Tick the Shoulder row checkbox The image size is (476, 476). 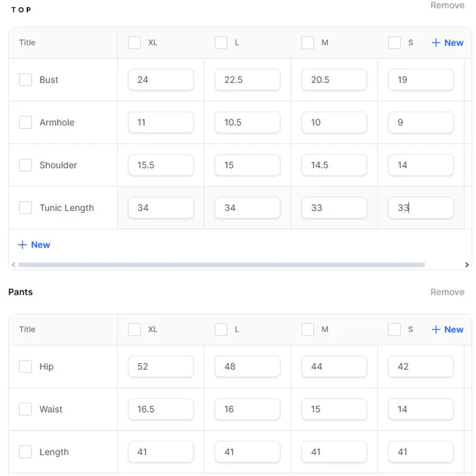click(25, 165)
